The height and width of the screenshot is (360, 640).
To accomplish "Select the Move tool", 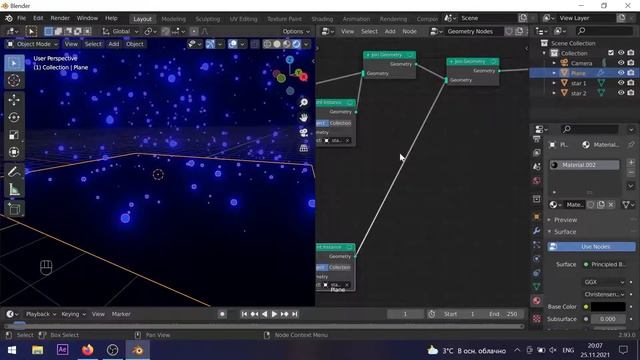I will click(14, 100).
